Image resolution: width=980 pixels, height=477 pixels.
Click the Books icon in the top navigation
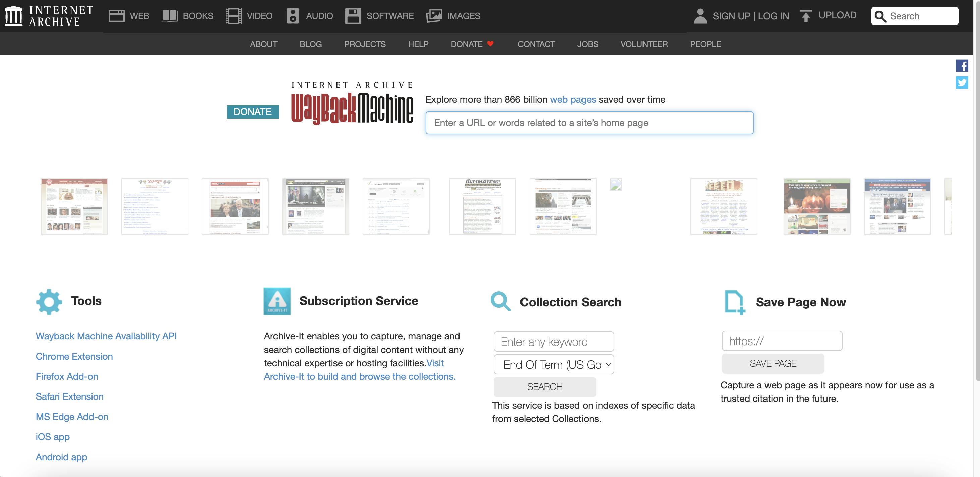169,16
